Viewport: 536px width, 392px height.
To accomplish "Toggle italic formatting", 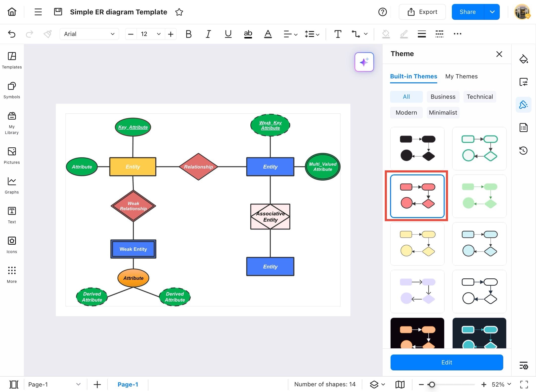I will pos(208,34).
